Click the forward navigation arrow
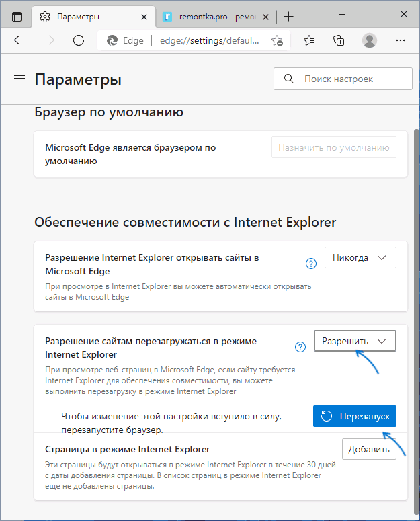This screenshot has width=420, height=521. click(x=49, y=40)
